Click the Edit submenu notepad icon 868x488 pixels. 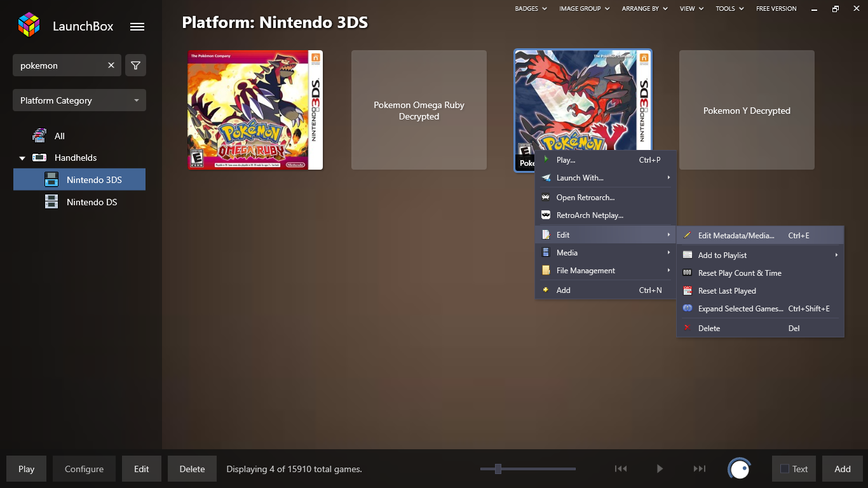coord(546,234)
